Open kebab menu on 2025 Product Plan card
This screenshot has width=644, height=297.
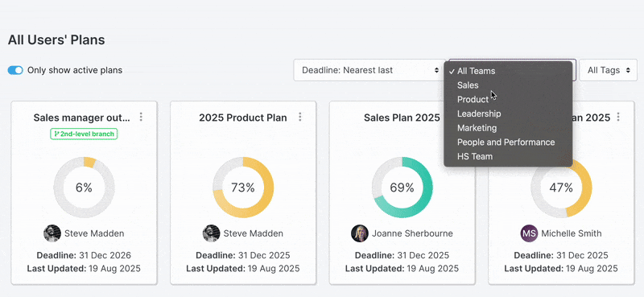pos(300,117)
